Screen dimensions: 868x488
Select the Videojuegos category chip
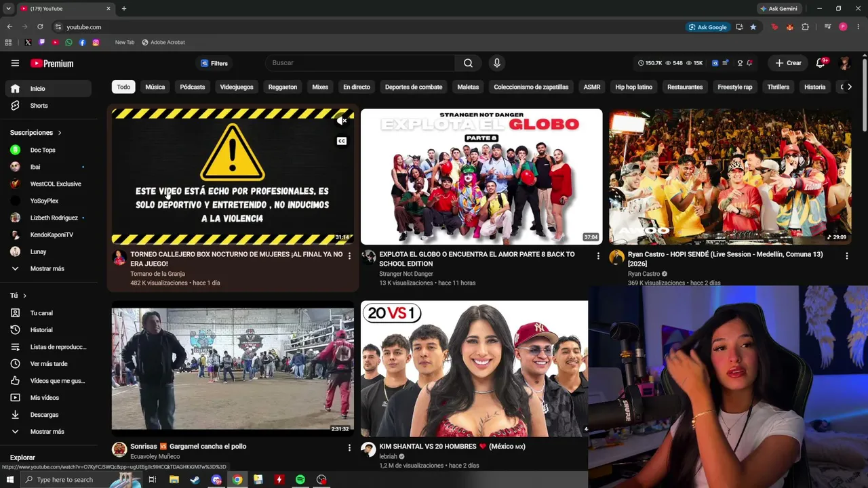237,87
